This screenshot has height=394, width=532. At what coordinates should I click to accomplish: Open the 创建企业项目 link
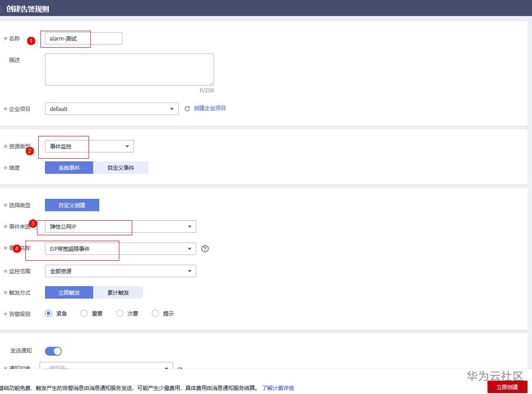(x=210, y=108)
